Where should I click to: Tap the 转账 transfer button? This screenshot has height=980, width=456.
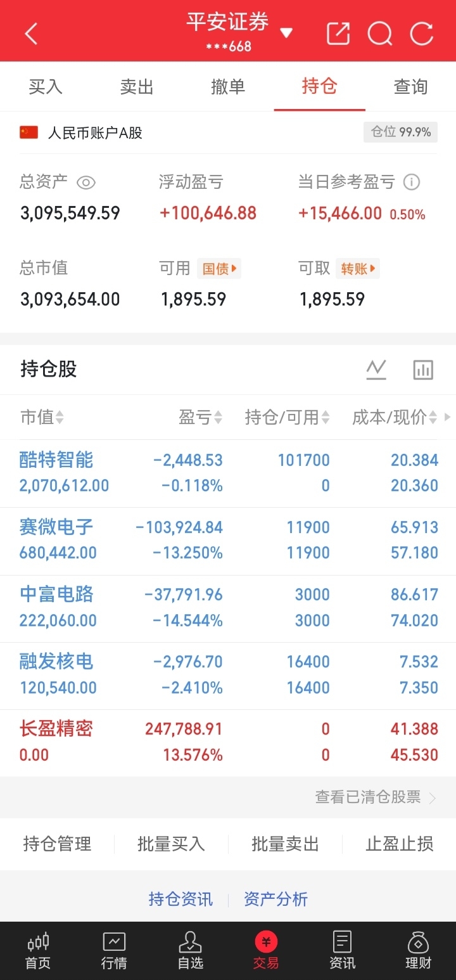tap(358, 269)
